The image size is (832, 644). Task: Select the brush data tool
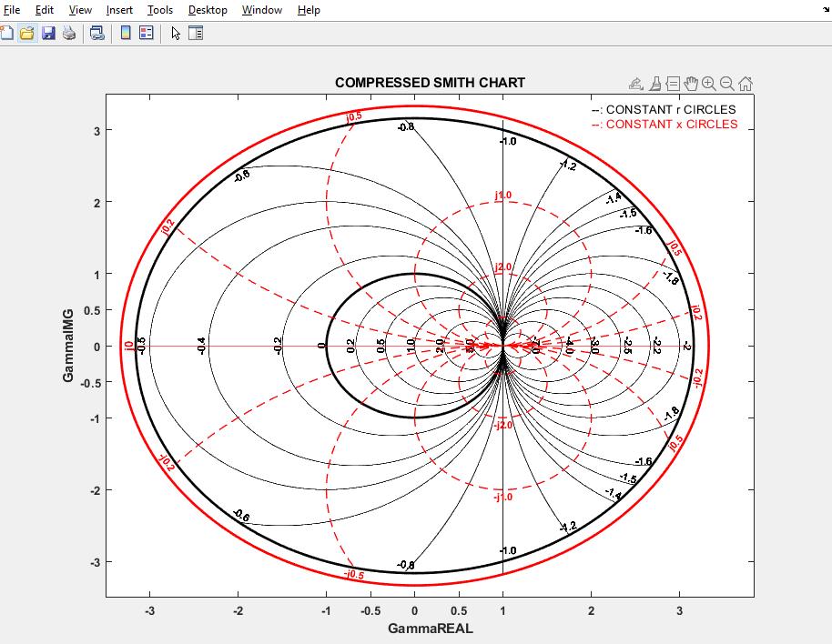pyautogui.click(x=655, y=84)
